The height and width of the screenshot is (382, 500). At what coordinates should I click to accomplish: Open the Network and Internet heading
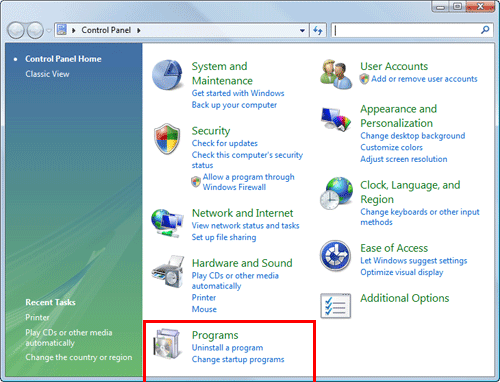coord(243,213)
